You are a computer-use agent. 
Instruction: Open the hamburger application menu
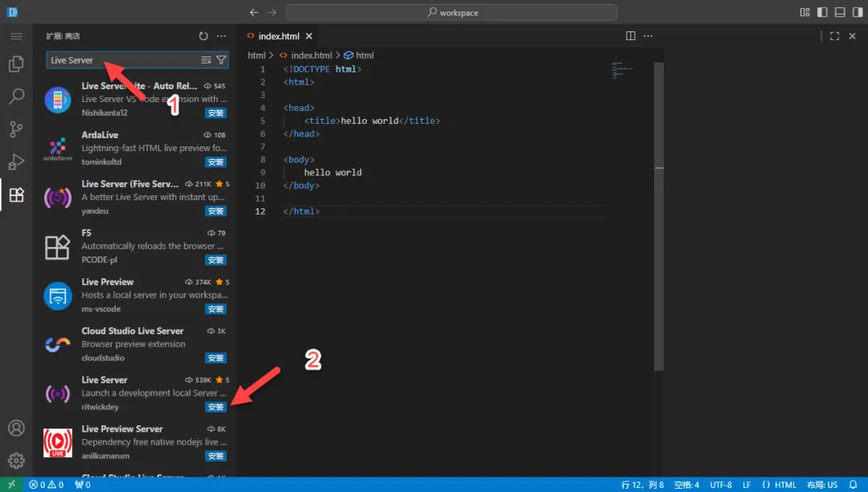point(16,36)
